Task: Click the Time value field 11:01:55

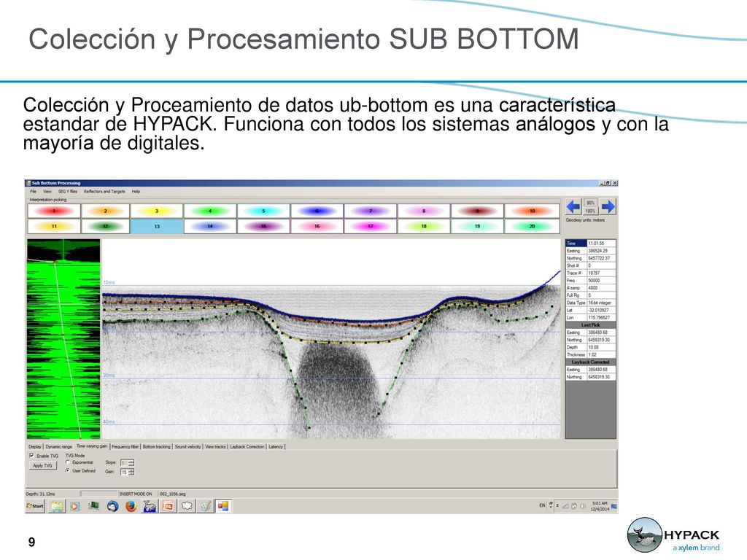Action: coord(601,244)
